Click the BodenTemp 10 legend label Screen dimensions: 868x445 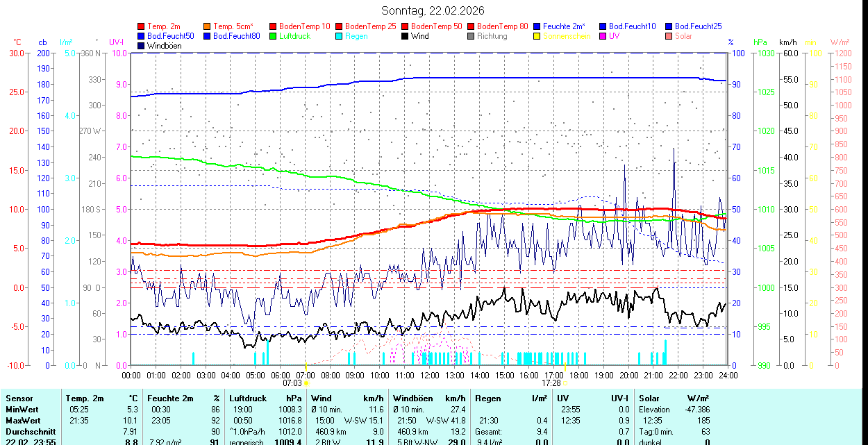click(x=304, y=26)
